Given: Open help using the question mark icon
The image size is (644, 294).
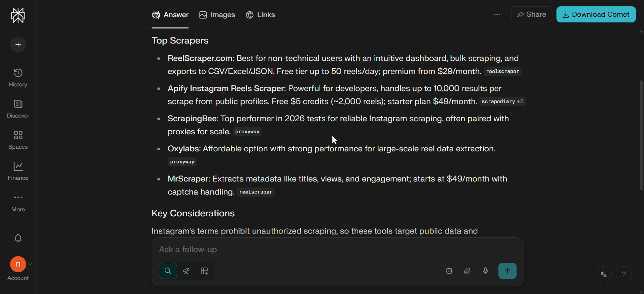Looking at the screenshot, I should coord(624,274).
